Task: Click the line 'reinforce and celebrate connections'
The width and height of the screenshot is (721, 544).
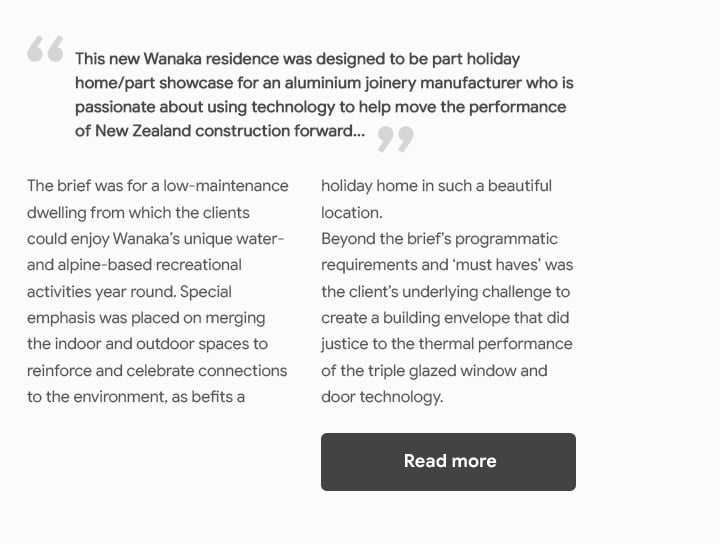Action: pyautogui.click(x=157, y=371)
